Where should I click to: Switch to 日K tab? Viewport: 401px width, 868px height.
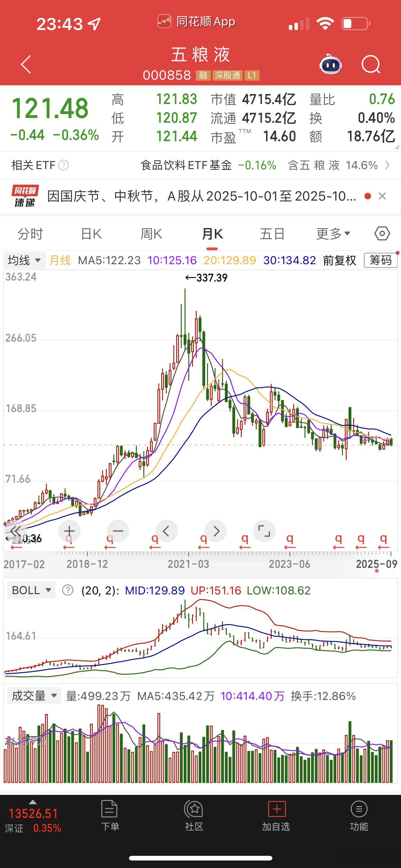[91, 233]
